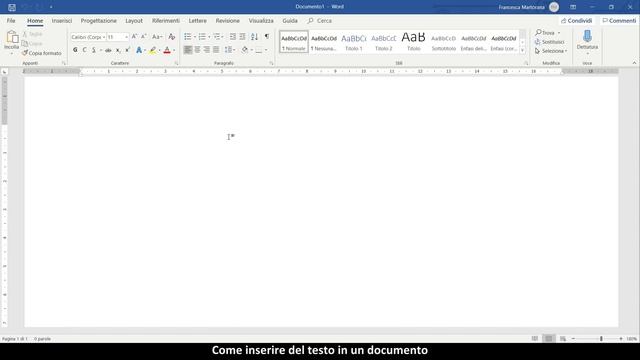Toggle center alignment
640x360 pixels.
(x=197, y=50)
